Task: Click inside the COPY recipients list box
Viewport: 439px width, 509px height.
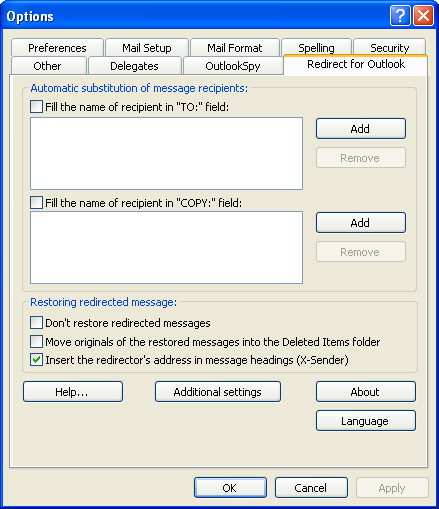Action: coord(166,247)
